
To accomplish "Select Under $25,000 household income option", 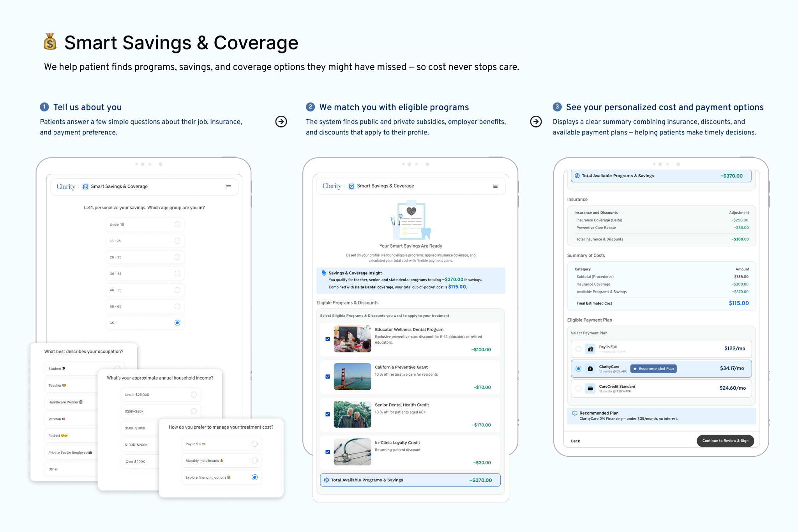I will click(194, 395).
